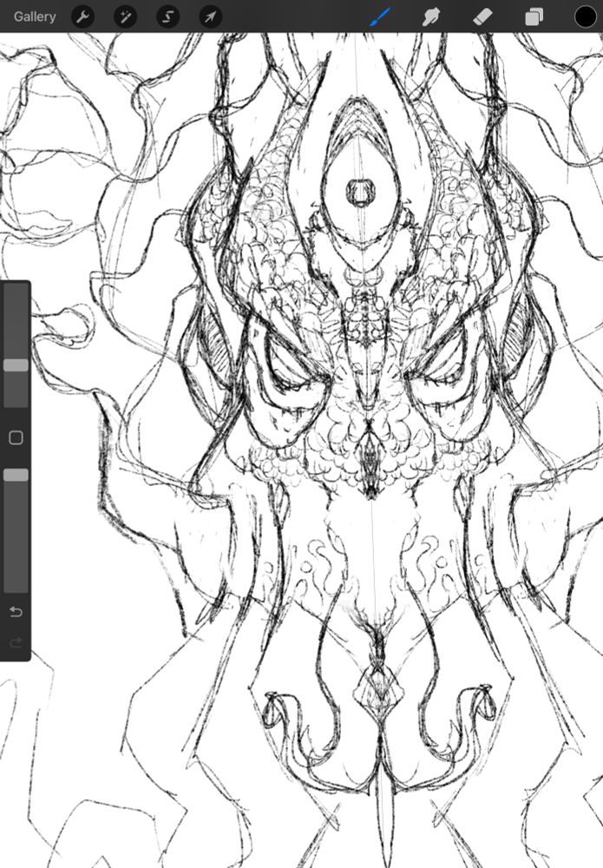Open the Actions wrench menu
This screenshot has width=603, height=868.
83,16
